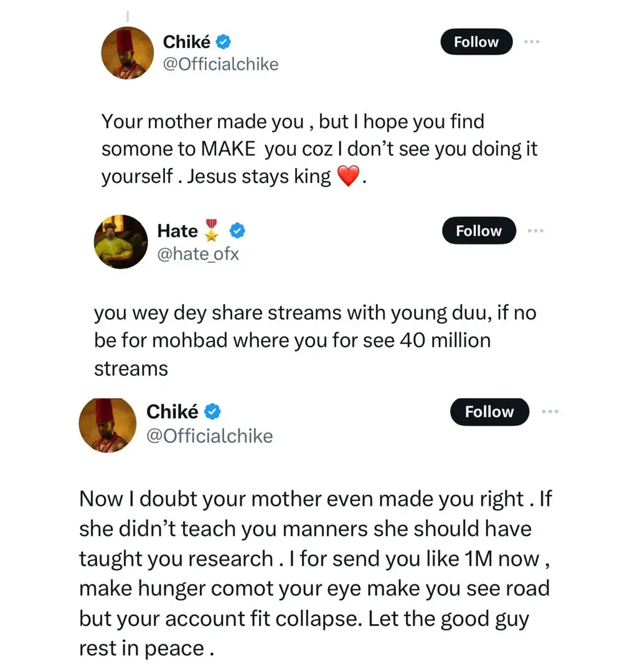Click the @Officialchike handle above the "Now I doubt" reply
Viewport: 640px width, 672px height.
[x=209, y=436]
